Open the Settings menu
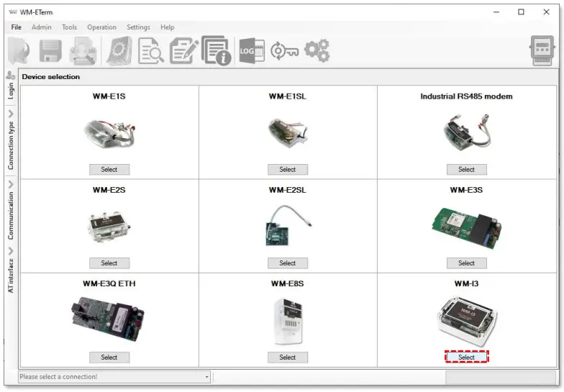The image size is (564, 392). (x=138, y=27)
